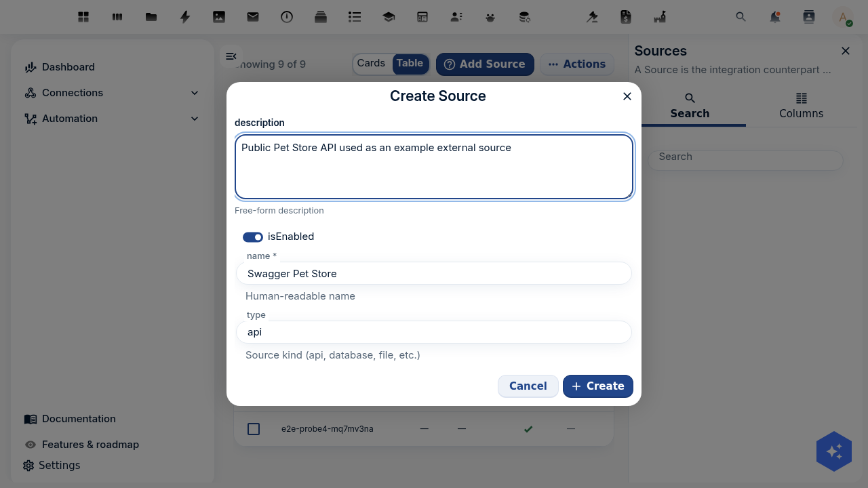Click the e2e-probe4-mq7mv3na row name
This screenshot has height=488, width=868.
click(x=328, y=429)
